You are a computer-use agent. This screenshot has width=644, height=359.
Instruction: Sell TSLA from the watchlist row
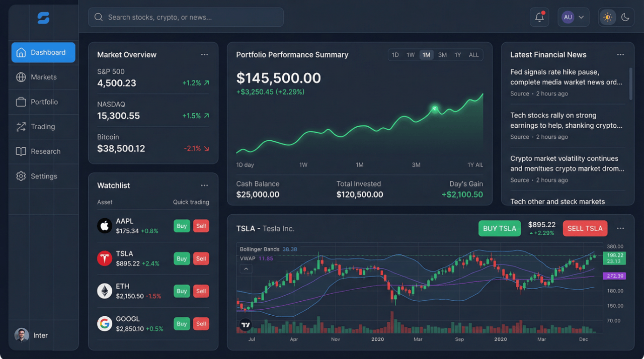point(201,258)
